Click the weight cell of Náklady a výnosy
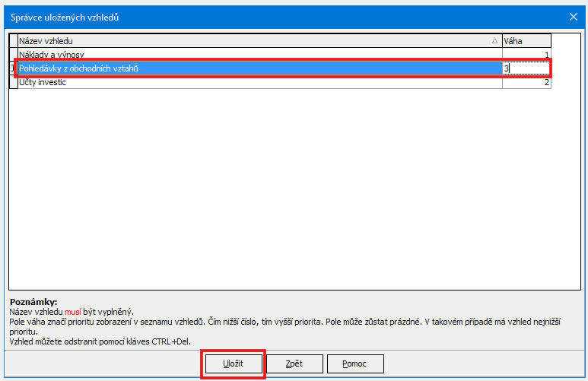Screen dimensions: 588x381 click(x=526, y=55)
